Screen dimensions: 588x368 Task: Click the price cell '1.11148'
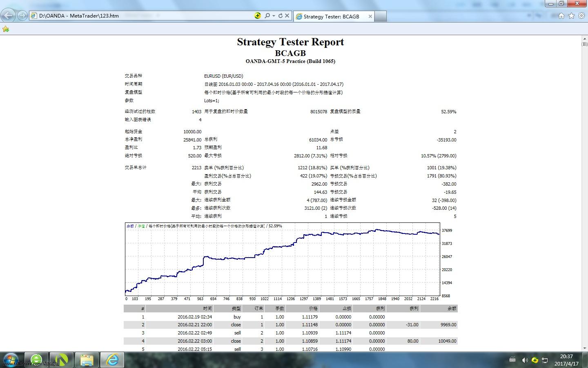coord(310,325)
